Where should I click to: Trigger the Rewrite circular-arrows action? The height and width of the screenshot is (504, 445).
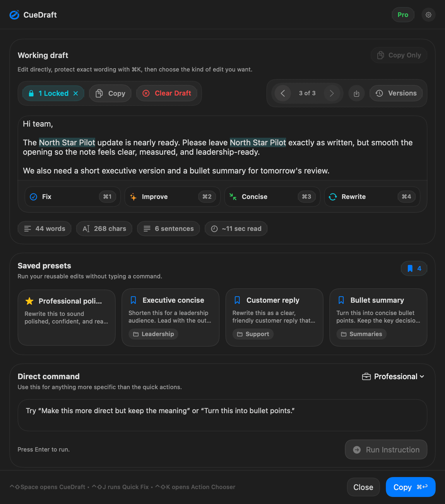click(x=372, y=197)
